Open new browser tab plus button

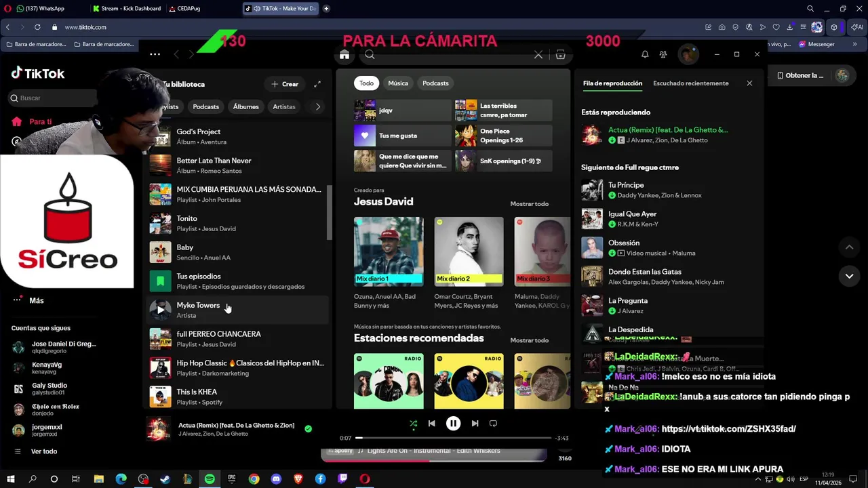326,9
